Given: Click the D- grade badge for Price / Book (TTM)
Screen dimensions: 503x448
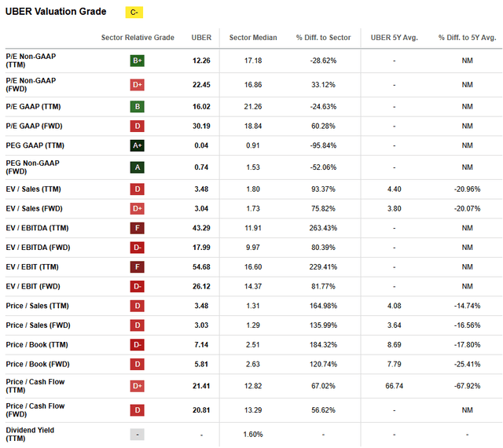Looking at the screenshot, I should coord(138,345).
